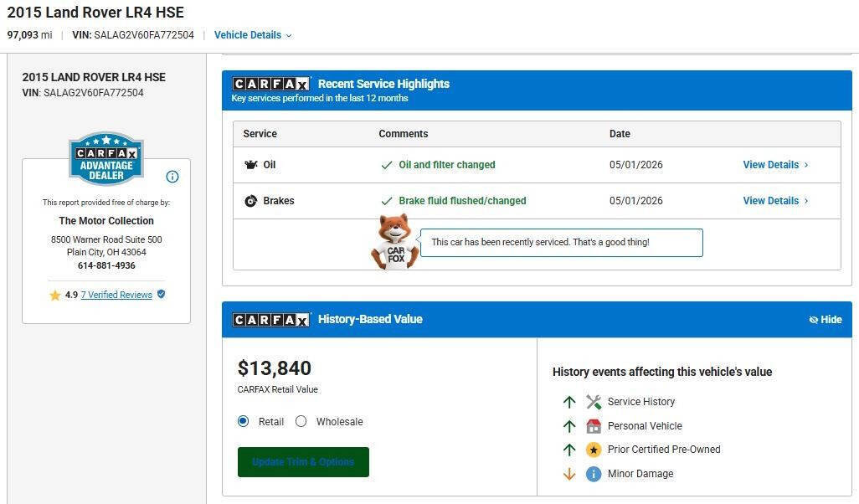Click the Service History event label
This screenshot has height=504, width=859.
coord(641,402)
